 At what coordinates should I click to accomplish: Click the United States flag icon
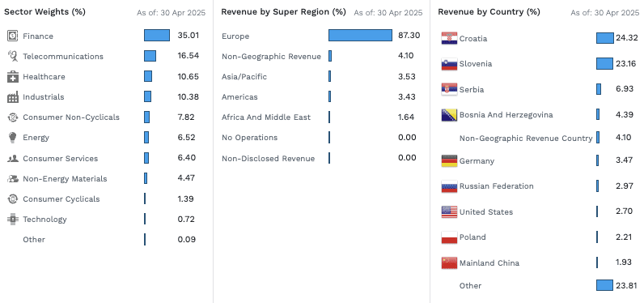pyautogui.click(x=449, y=212)
